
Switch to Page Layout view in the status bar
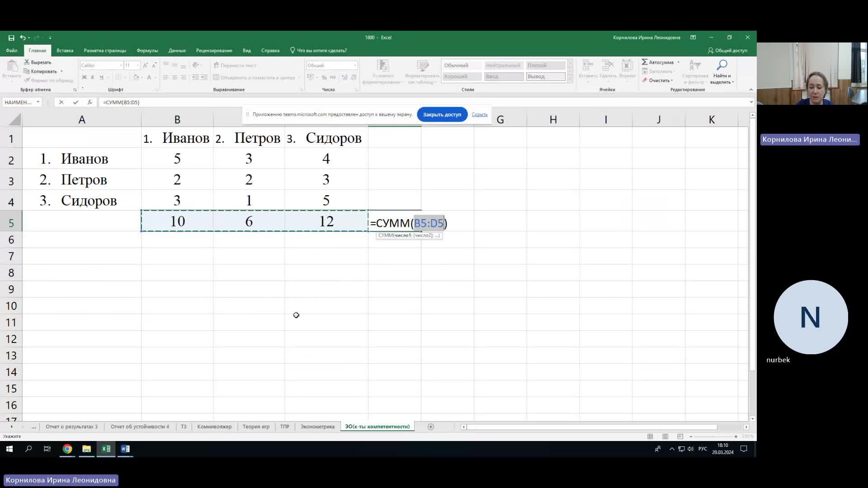click(665, 436)
